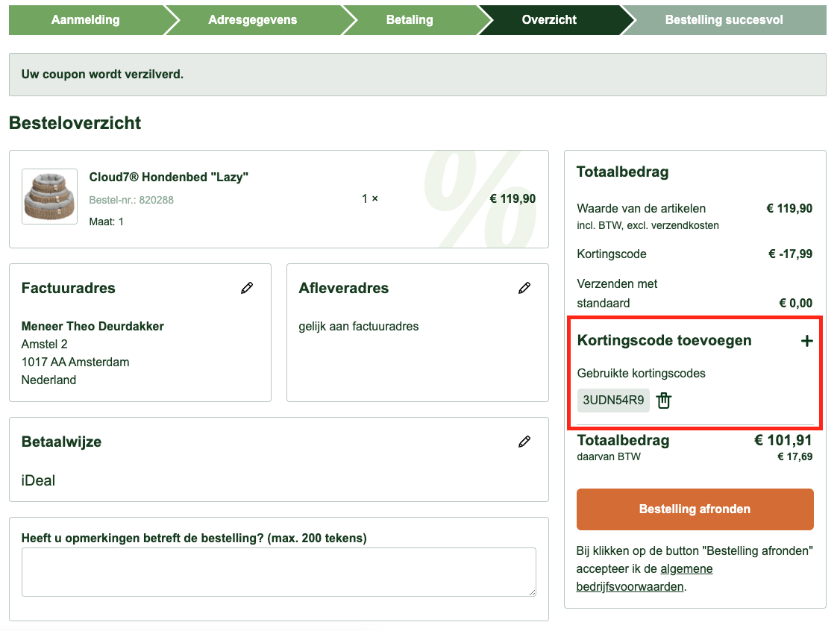Select the applied coupon code 3UDN54R9

[x=613, y=400]
